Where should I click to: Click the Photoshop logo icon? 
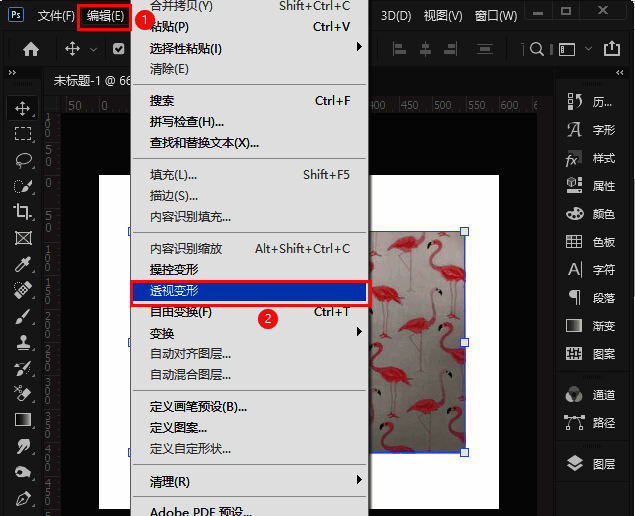pos(16,15)
